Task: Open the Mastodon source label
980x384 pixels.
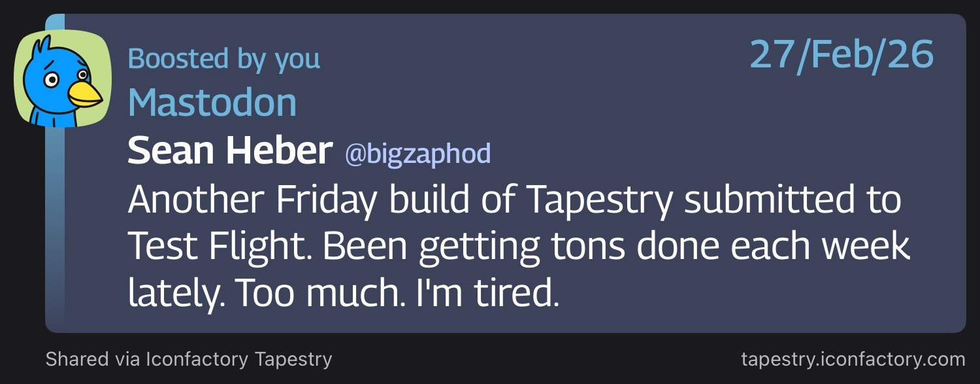Action: pyautogui.click(x=212, y=103)
